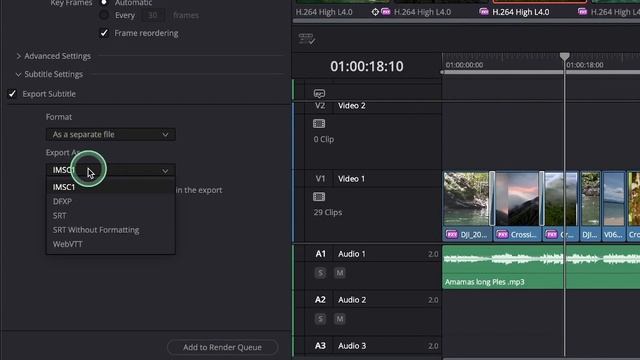Click the key frames interval number field
This screenshot has height=360, width=640.
pyautogui.click(x=153, y=16)
